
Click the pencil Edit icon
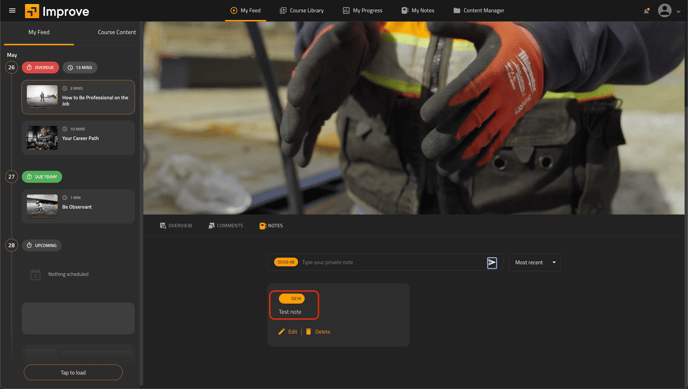pos(282,332)
